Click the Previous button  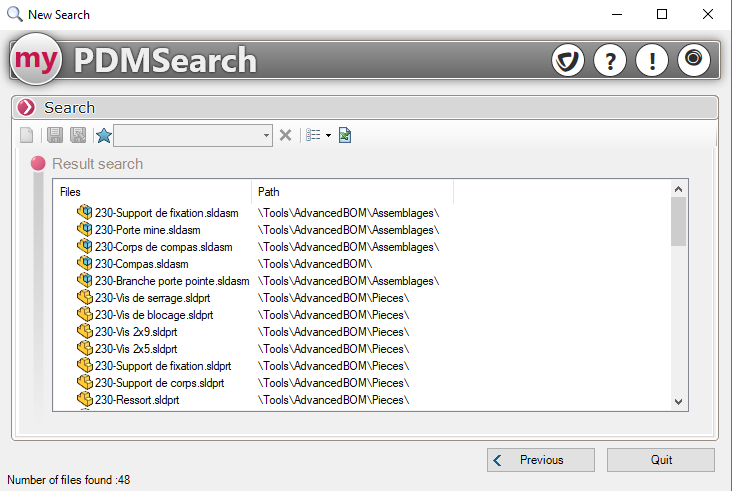pyautogui.click(x=541, y=460)
